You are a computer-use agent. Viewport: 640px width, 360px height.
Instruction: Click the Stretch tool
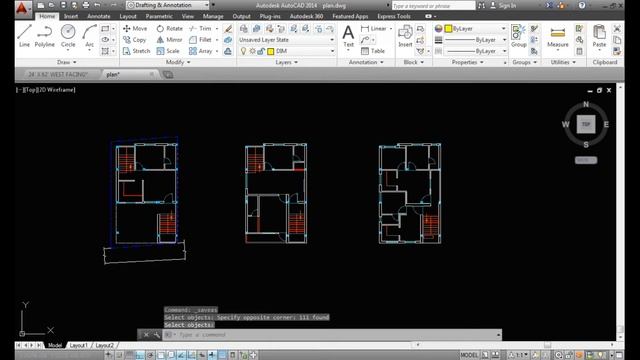[x=136, y=51]
